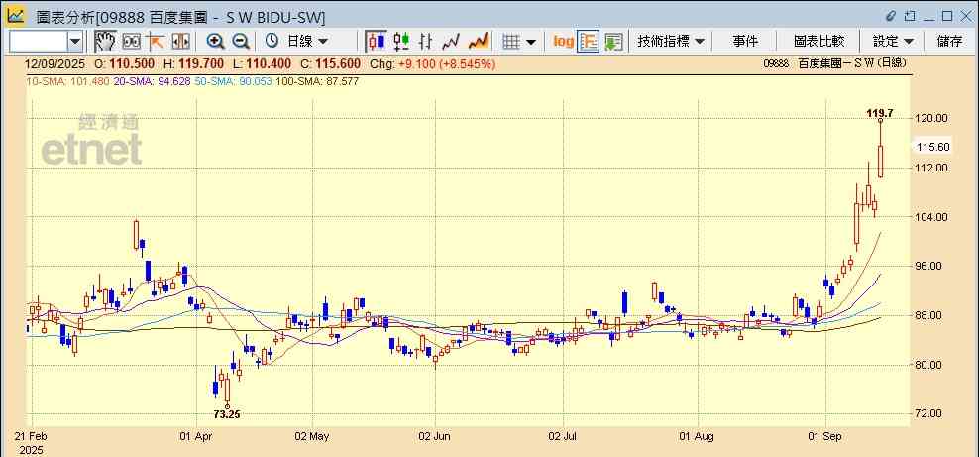980x457 pixels.
Task: Select the orange arrow cursor tool
Action: pyautogui.click(x=156, y=42)
